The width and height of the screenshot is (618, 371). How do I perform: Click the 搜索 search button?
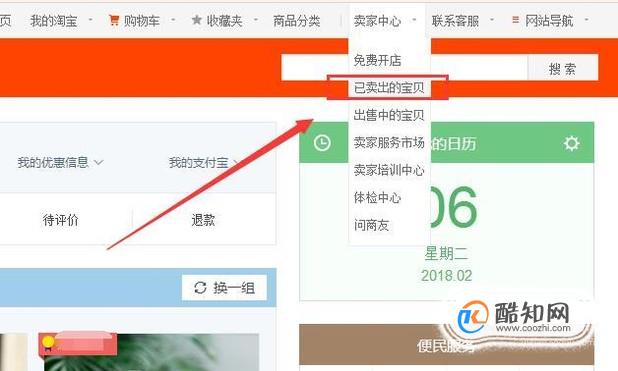point(563,69)
